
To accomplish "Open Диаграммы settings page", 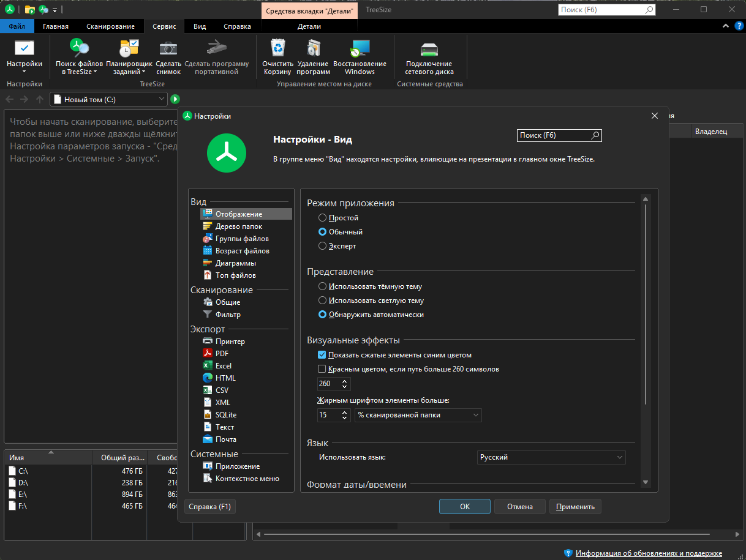I will [236, 263].
